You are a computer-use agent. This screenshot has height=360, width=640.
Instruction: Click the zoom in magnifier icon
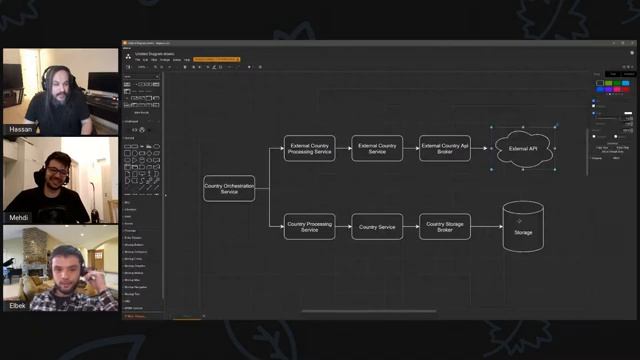156,67
